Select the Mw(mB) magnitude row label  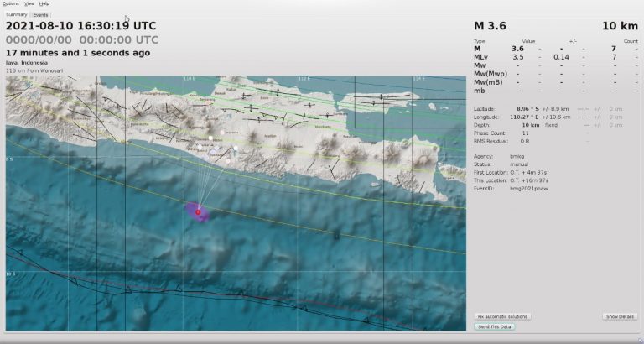coord(488,82)
